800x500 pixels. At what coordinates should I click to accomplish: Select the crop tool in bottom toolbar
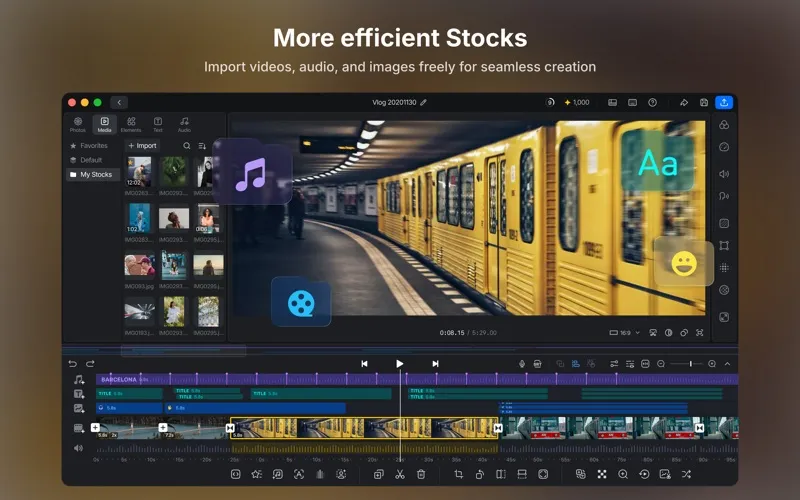(x=458, y=474)
